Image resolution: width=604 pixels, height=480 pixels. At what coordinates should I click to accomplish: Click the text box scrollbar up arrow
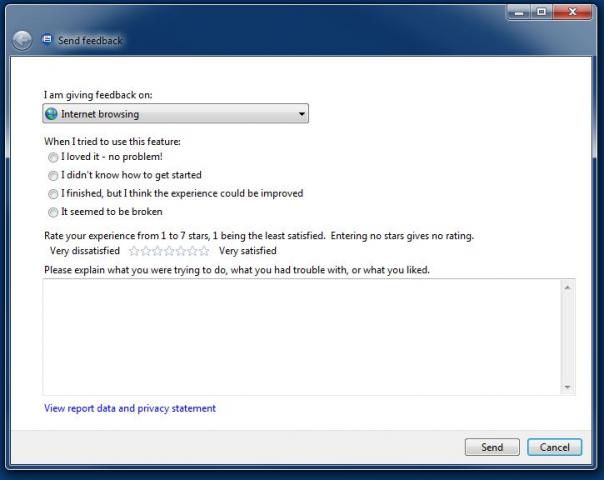pyautogui.click(x=567, y=287)
